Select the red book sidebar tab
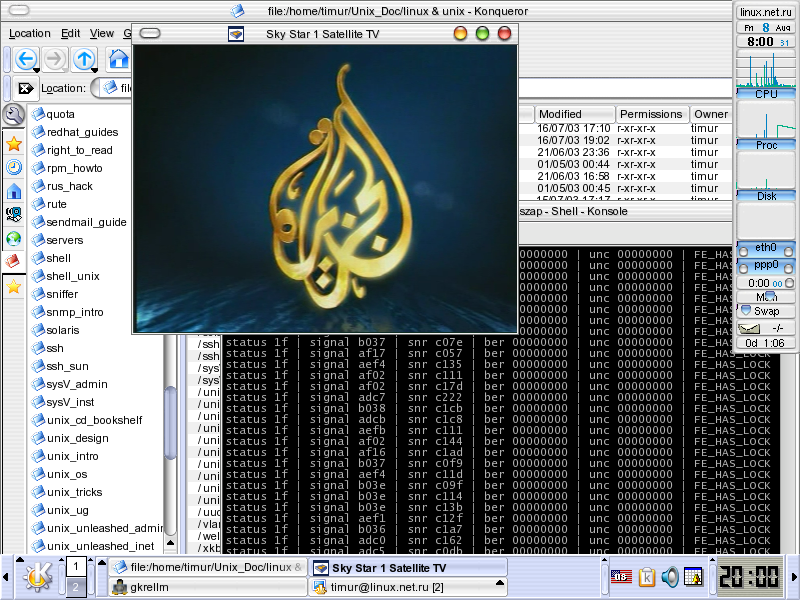Viewport: 800px width, 600px height. [13, 261]
